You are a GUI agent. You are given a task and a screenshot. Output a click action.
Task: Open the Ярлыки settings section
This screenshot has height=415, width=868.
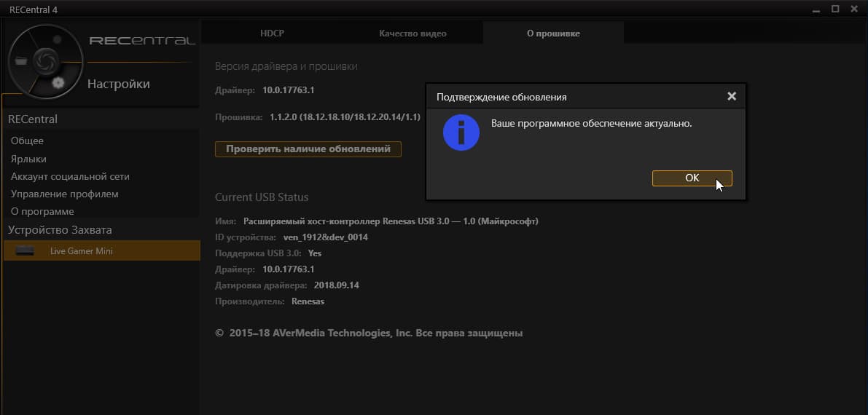(x=28, y=159)
